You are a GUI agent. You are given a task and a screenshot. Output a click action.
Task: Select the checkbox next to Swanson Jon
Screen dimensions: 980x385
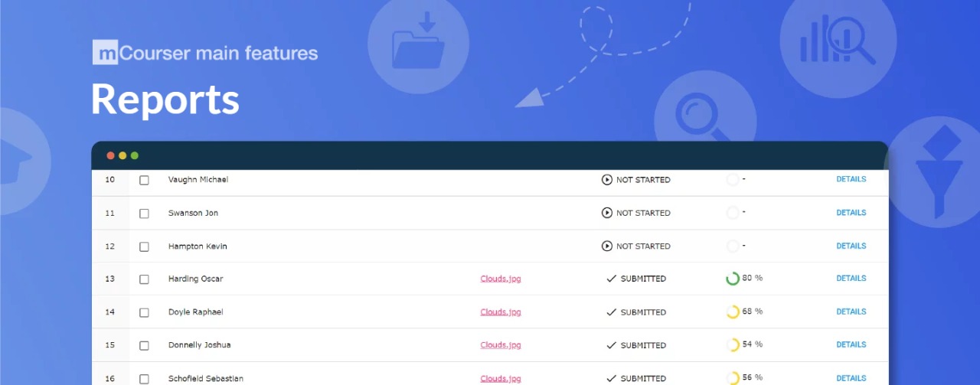[144, 214]
